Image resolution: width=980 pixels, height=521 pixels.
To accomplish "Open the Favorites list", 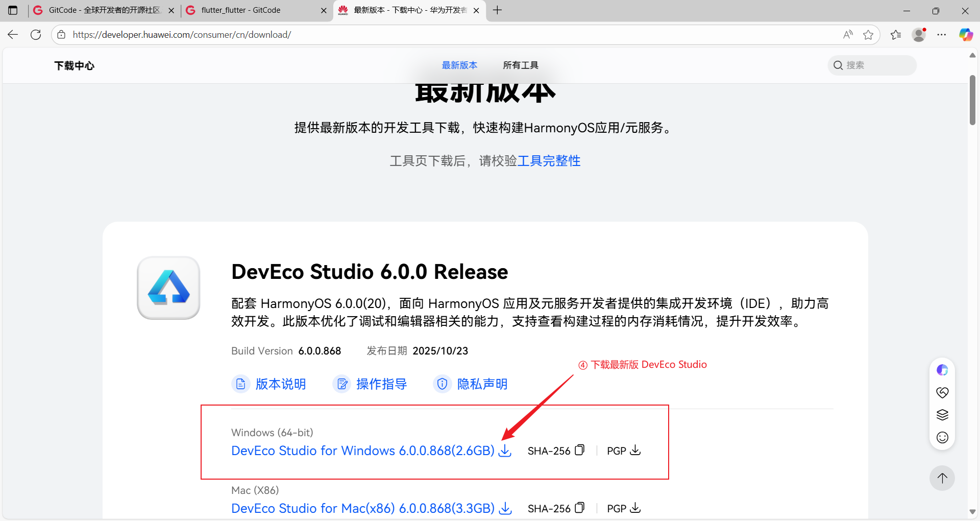I will tap(896, 35).
